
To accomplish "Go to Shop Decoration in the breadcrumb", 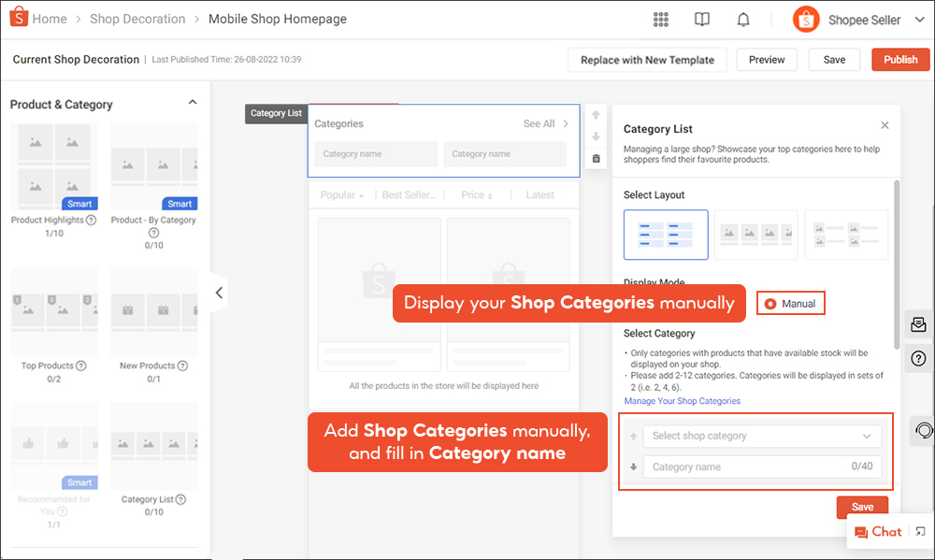I will (x=137, y=18).
